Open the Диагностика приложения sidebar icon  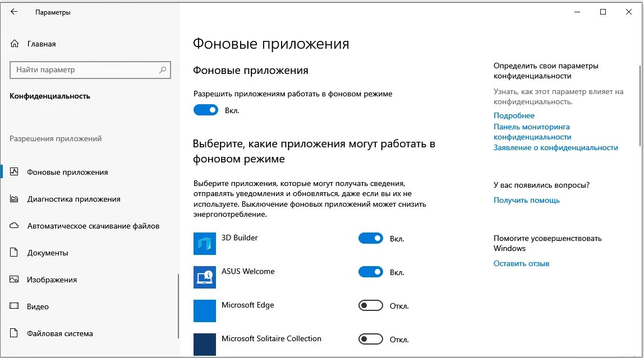point(14,199)
